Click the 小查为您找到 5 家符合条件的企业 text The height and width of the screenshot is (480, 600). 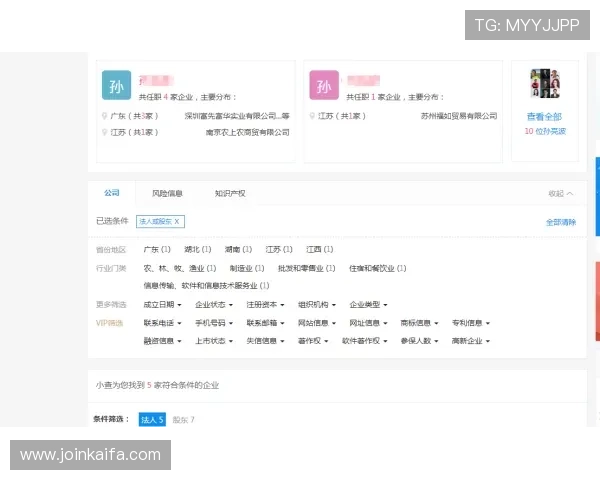pos(157,385)
